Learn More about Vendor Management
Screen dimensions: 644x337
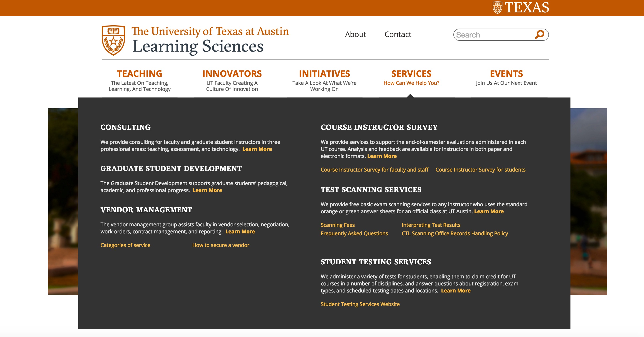pos(240,232)
